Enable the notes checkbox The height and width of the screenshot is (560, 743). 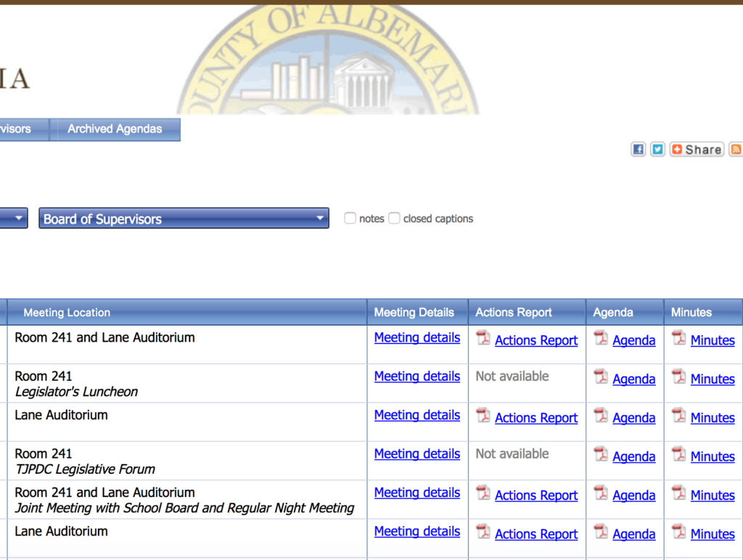[350, 218]
